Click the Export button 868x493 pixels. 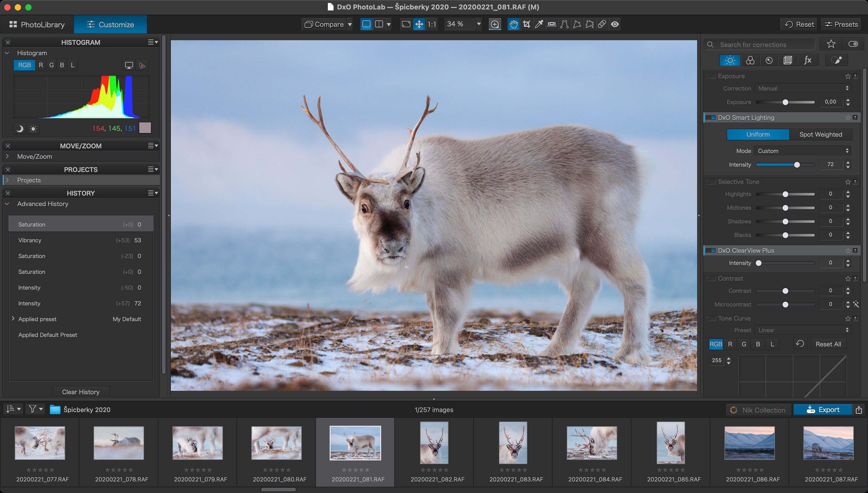[823, 410]
